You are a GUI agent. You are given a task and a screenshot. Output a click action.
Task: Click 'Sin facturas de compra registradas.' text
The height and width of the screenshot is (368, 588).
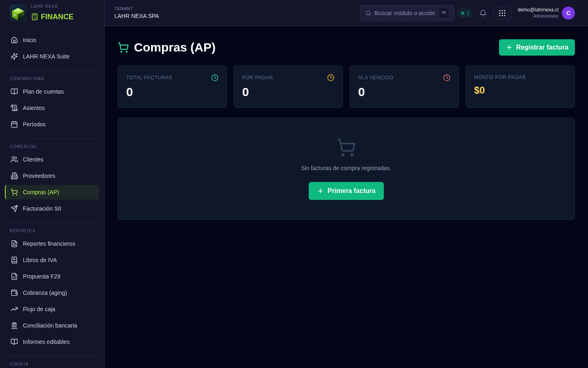(346, 168)
